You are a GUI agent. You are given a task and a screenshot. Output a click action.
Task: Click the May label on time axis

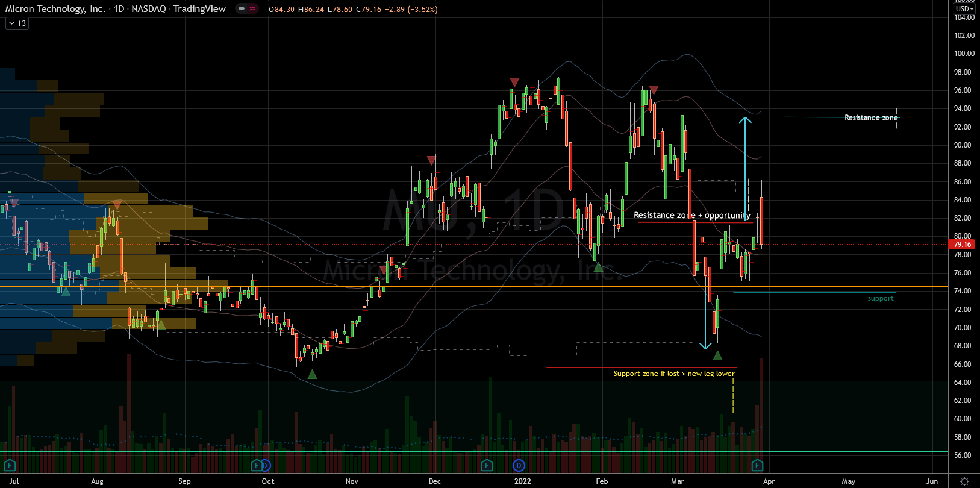[x=848, y=481]
